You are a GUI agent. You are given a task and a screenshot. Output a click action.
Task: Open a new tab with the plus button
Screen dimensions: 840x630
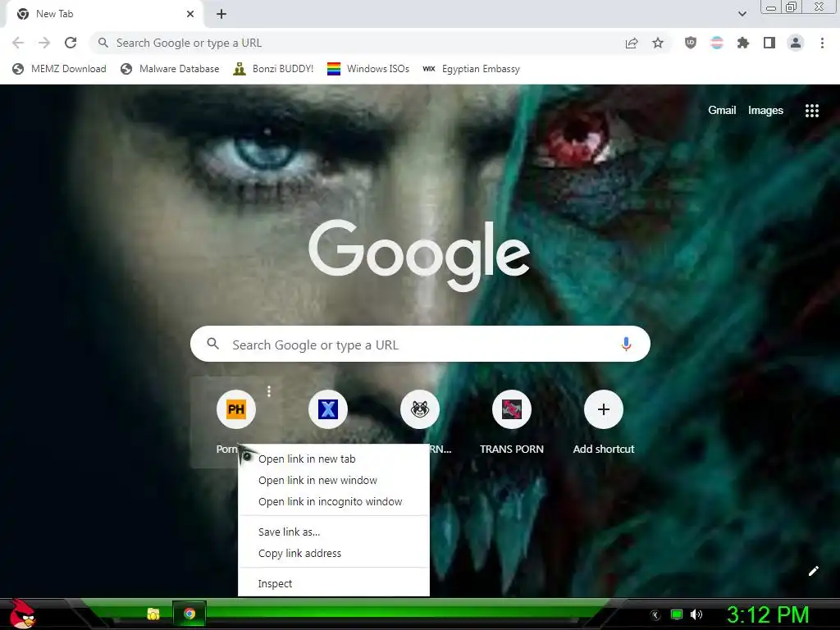221,14
